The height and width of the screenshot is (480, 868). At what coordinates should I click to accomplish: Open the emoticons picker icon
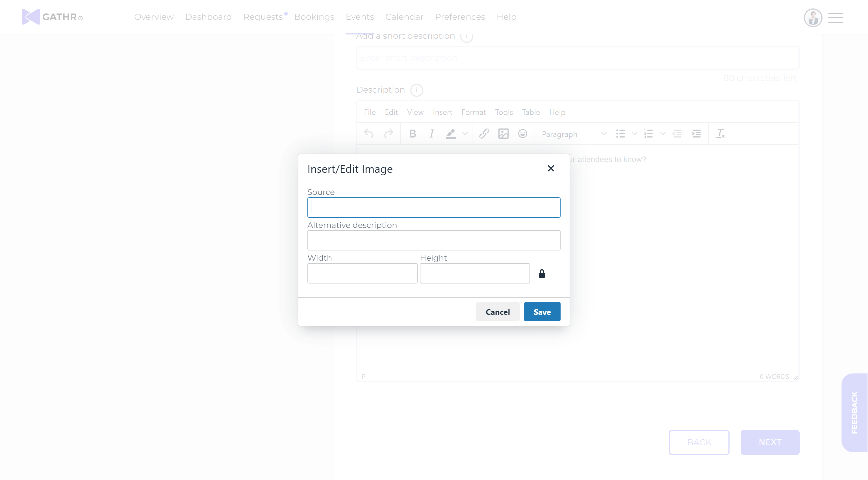(522, 134)
